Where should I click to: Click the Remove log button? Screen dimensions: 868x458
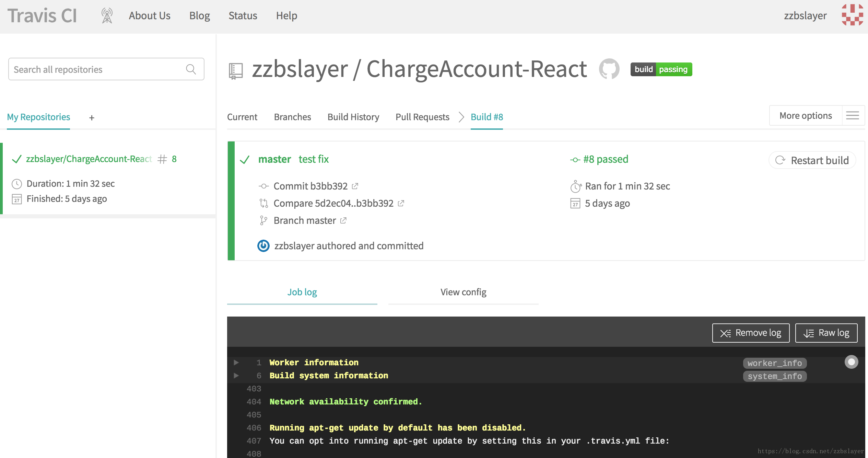751,333
